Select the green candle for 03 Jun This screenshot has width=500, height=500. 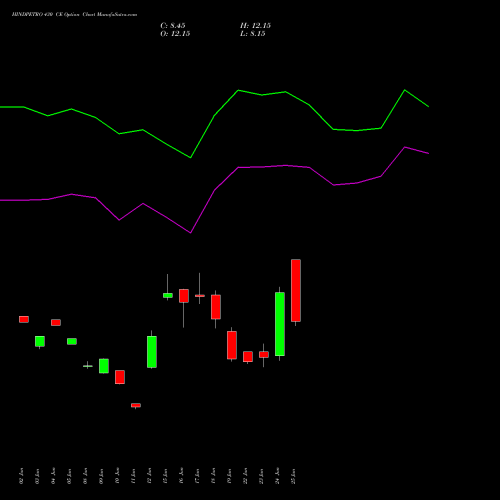pos(40,341)
